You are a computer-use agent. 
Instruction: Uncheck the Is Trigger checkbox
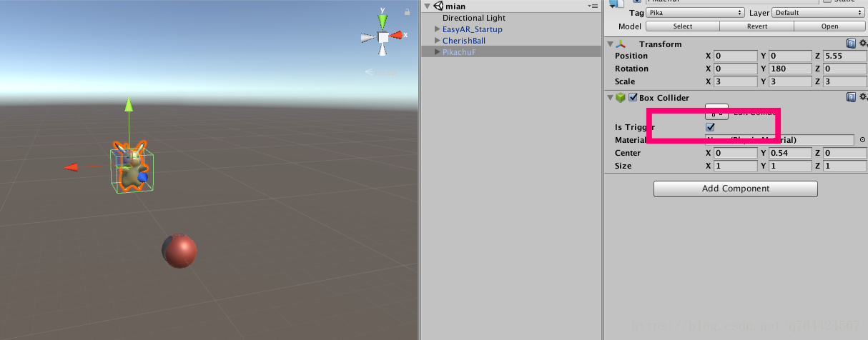tap(710, 127)
